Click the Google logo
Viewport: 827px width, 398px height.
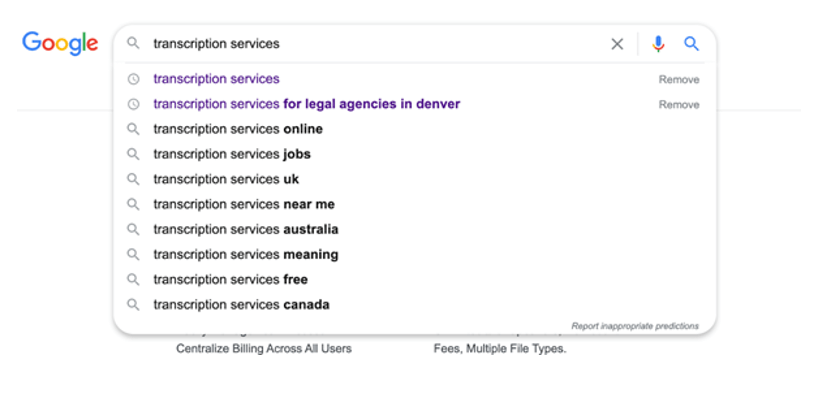click(60, 43)
